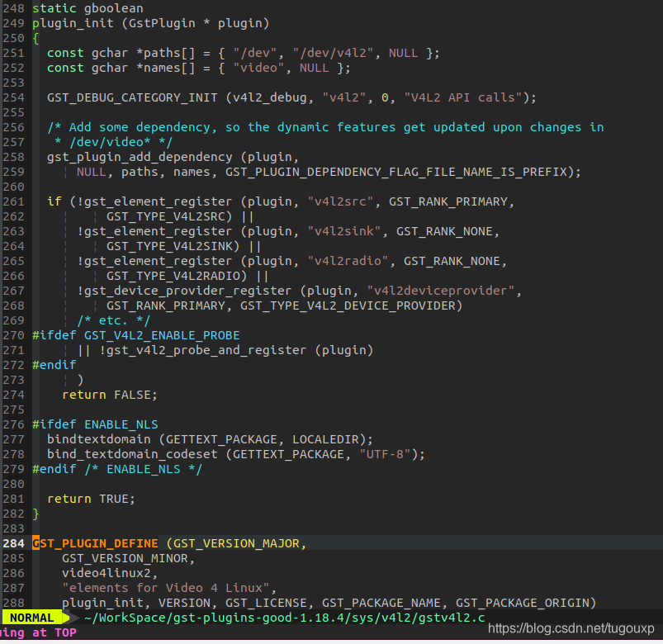Click GST_VERSION_MAJOR argument
This screenshot has width=663, height=644.
(x=236, y=543)
